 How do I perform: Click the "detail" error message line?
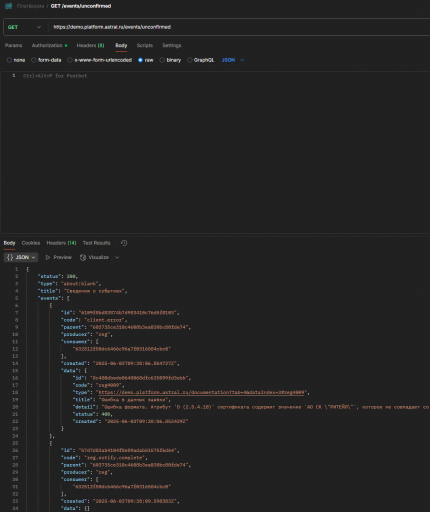coord(251,407)
